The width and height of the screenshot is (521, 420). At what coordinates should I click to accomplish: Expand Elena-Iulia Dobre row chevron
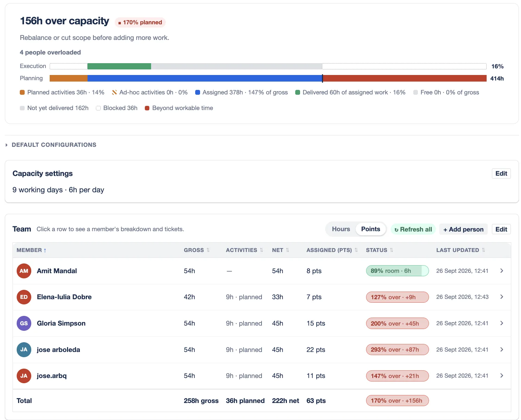(502, 297)
